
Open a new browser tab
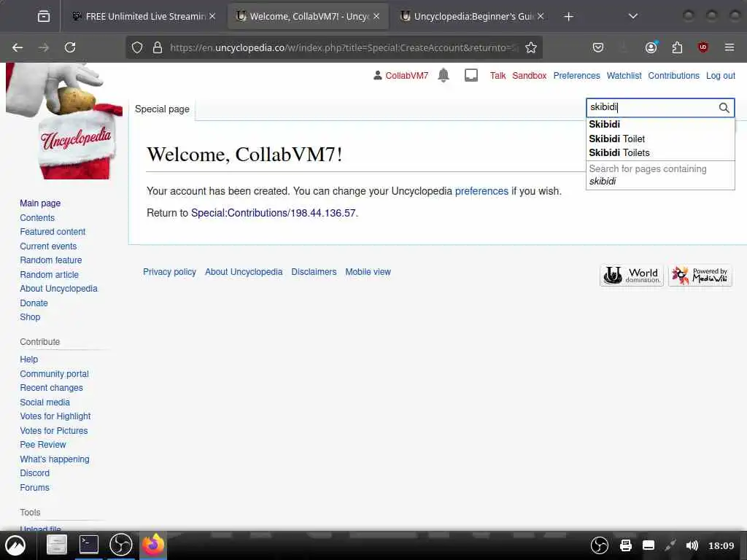pos(568,17)
